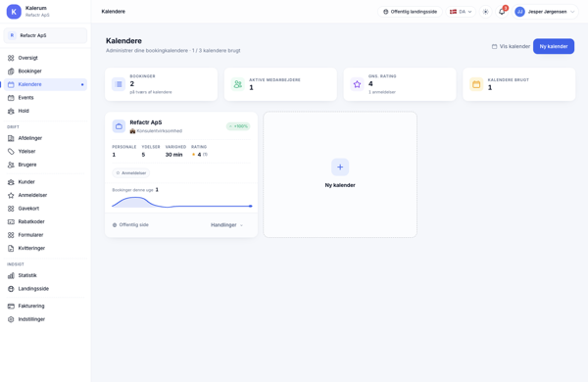588x382 pixels.
Task: Open the Refactr ApS organization switcher
Action: click(x=45, y=35)
